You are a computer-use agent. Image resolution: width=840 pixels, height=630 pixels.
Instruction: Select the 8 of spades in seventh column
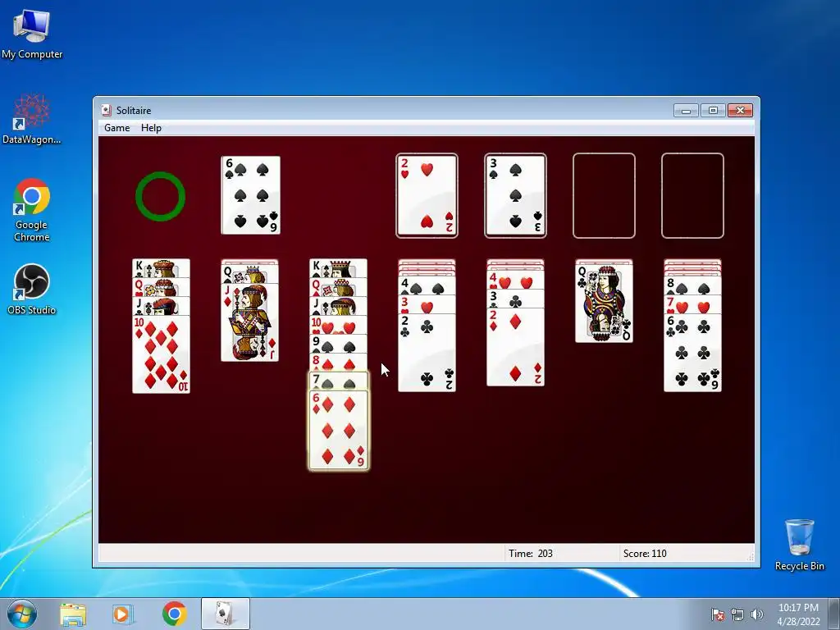coord(692,287)
